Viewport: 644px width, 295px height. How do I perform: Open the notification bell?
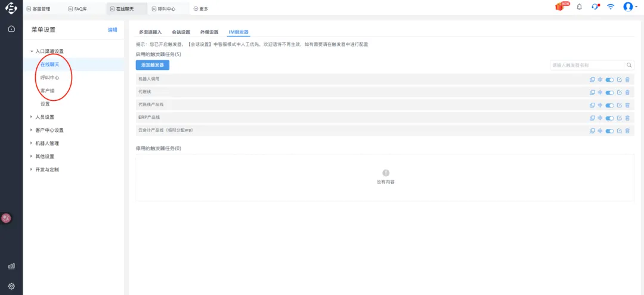click(x=579, y=7)
